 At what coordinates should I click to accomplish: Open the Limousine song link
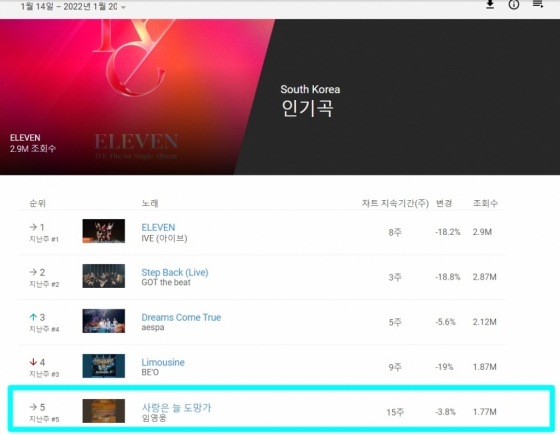(163, 362)
